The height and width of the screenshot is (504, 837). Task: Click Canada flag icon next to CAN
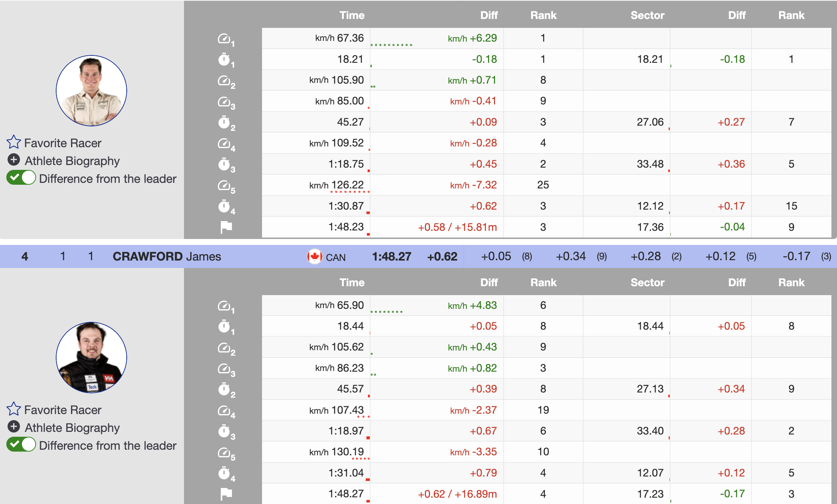314,256
